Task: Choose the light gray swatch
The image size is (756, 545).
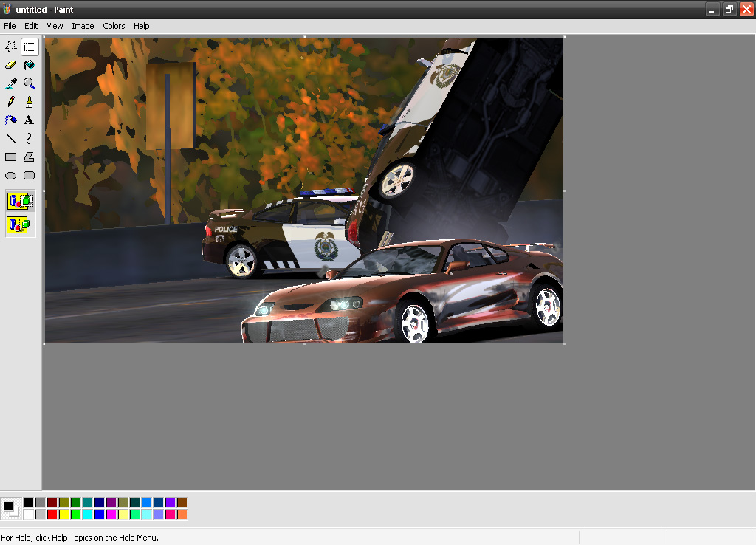Action: tap(40, 515)
